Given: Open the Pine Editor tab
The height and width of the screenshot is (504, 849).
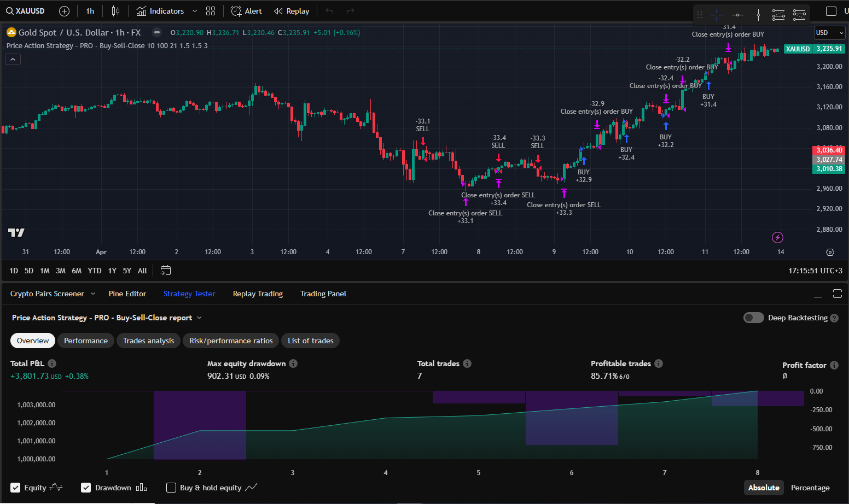Looking at the screenshot, I should click(x=127, y=294).
